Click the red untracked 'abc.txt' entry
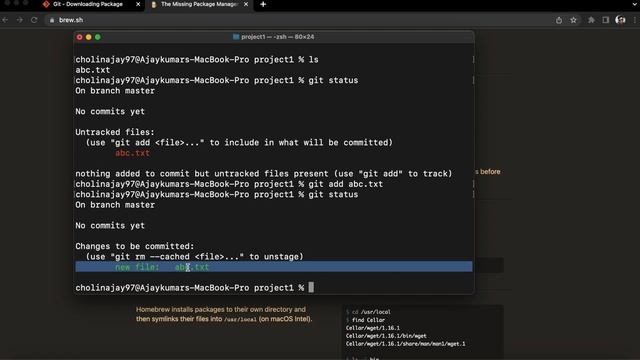The image size is (640, 360). click(132, 153)
